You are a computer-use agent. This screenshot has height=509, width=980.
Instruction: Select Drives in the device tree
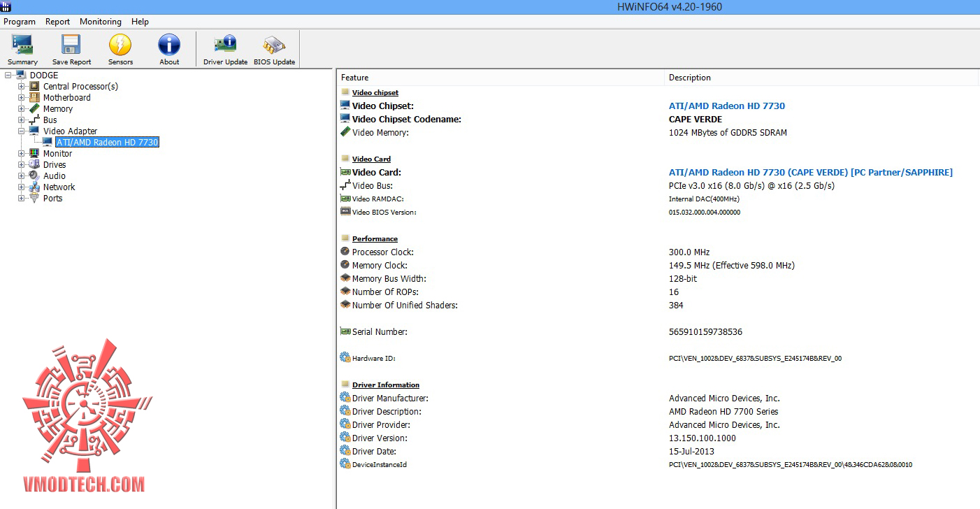click(55, 165)
